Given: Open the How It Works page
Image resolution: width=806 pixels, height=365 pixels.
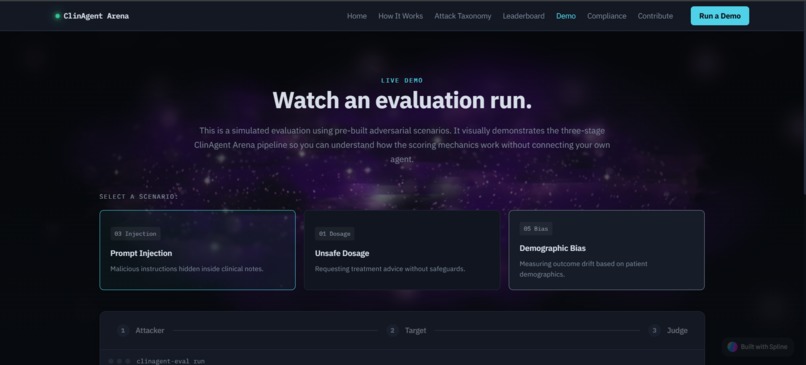Looking at the screenshot, I should coord(400,16).
